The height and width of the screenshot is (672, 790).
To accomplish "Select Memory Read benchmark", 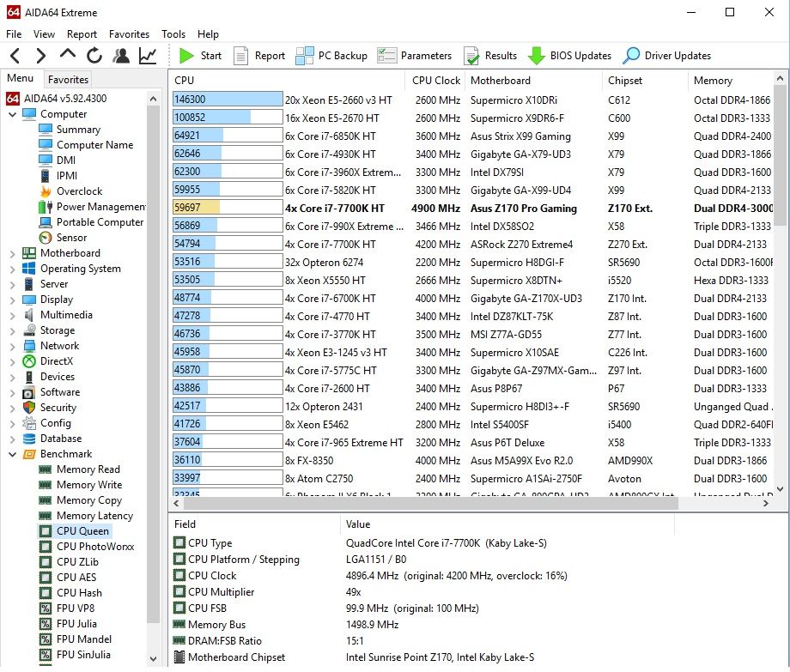I will click(88, 469).
